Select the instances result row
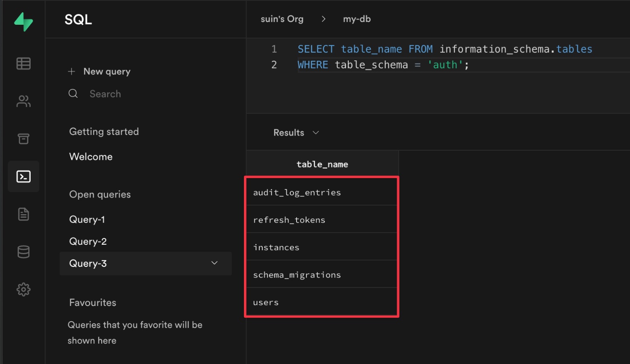The height and width of the screenshot is (364, 630). point(322,247)
